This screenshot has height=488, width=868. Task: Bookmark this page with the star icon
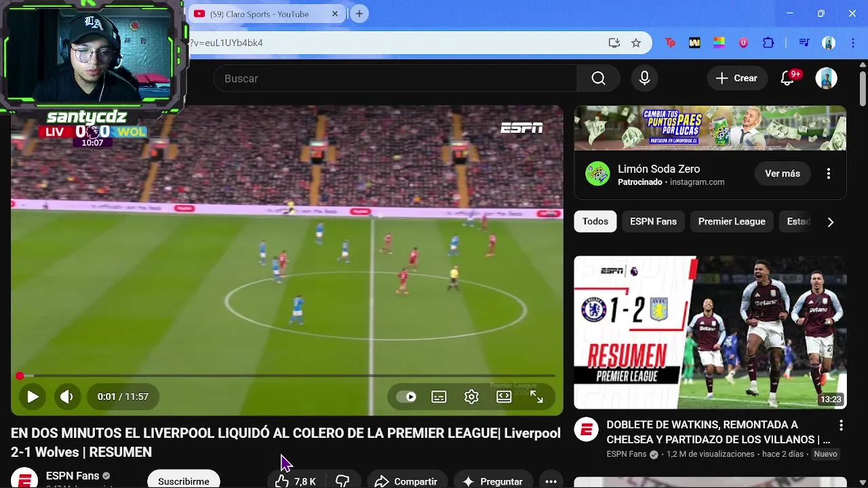point(636,43)
